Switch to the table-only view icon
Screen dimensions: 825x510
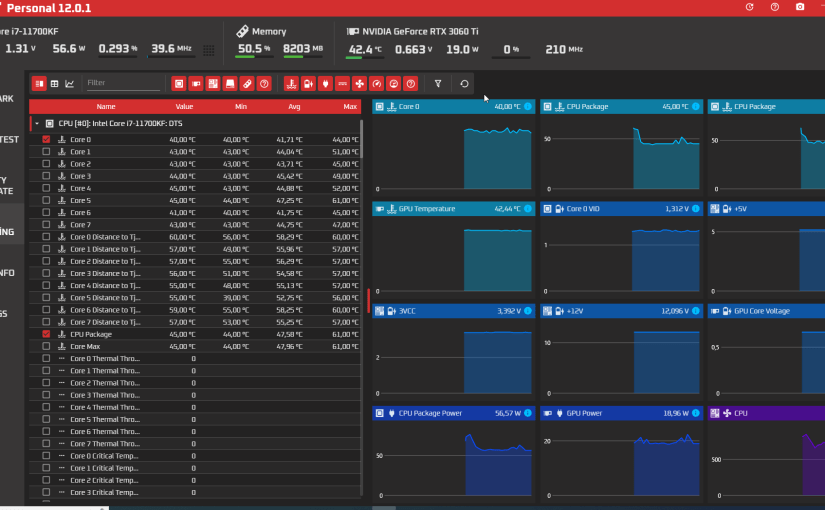[54, 84]
